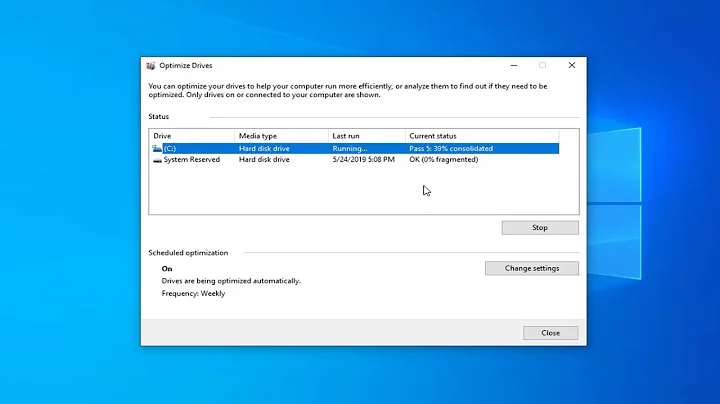Close the Optimize Drives window with X
720x404 pixels.
tap(572, 65)
